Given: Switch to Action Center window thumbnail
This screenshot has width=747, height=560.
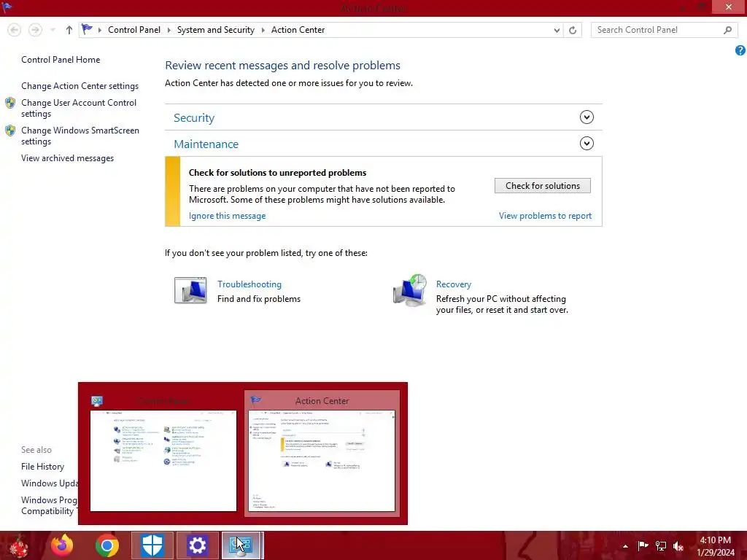Looking at the screenshot, I should click(x=322, y=454).
